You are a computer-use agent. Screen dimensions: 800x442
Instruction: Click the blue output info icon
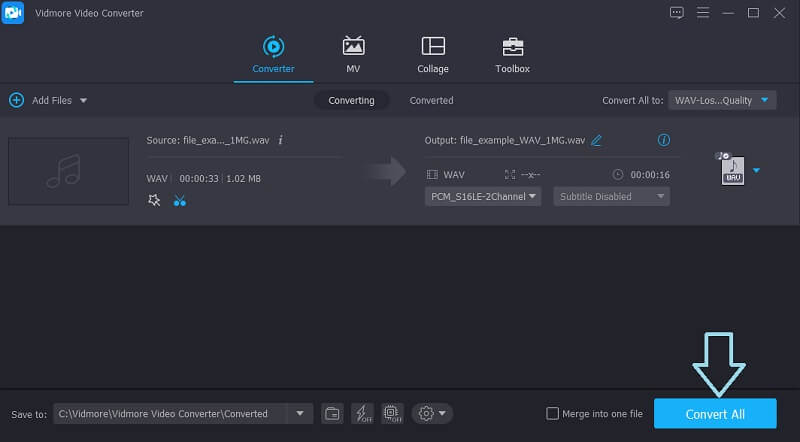click(663, 140)
